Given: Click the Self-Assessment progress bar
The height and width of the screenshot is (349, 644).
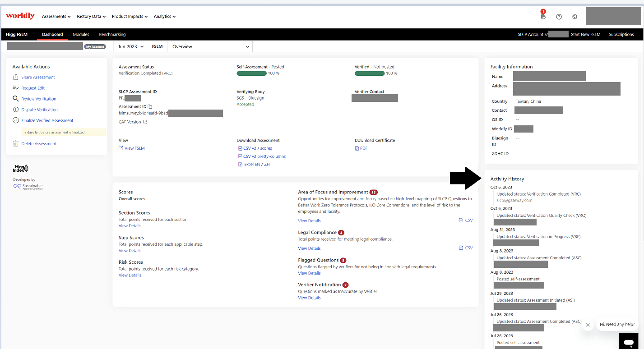Looking at the screenshot, I should [251, 73].
